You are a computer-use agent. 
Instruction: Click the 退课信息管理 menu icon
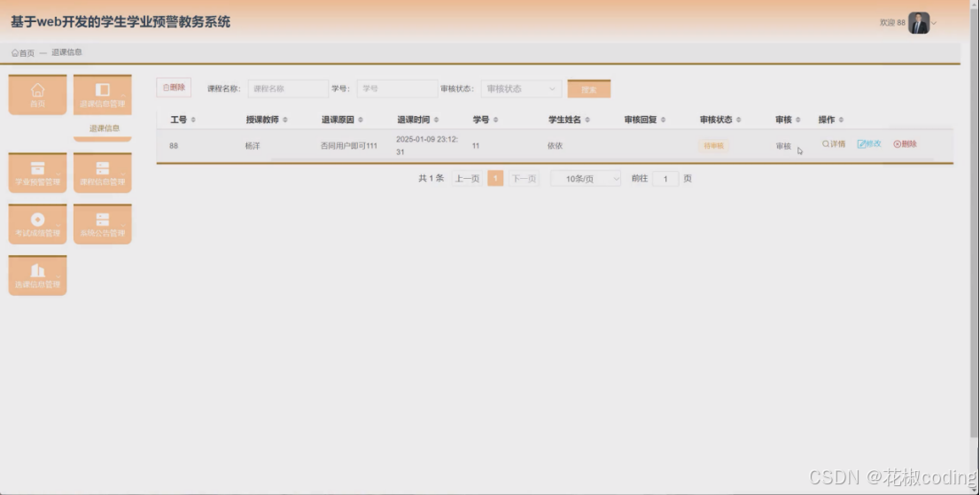tap(103, 89)
